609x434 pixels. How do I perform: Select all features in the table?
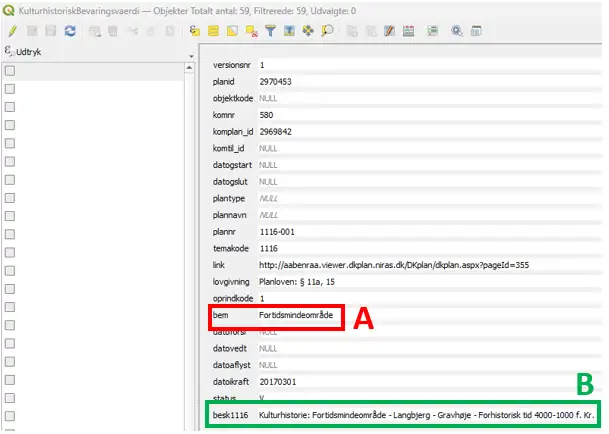click(x=213, y=31)
